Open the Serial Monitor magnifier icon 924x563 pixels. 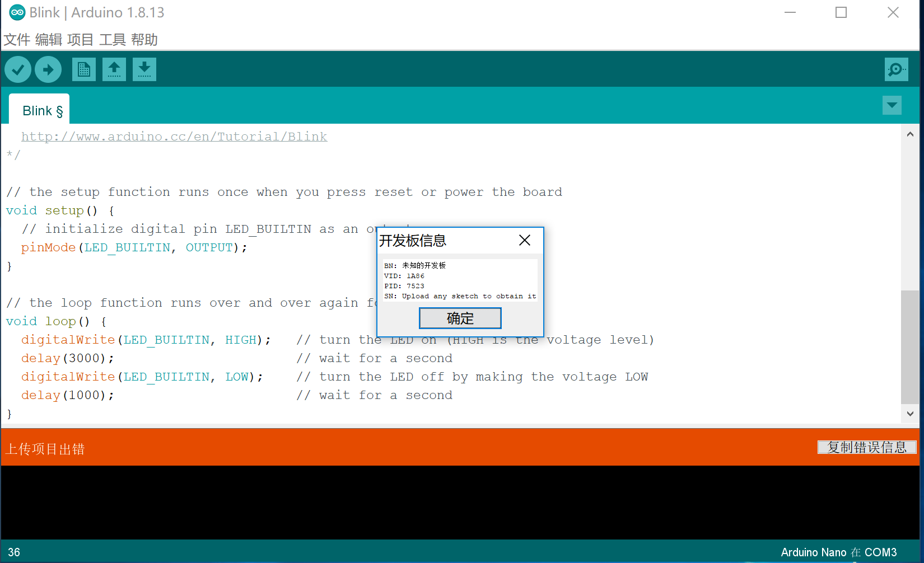[896, 69]
